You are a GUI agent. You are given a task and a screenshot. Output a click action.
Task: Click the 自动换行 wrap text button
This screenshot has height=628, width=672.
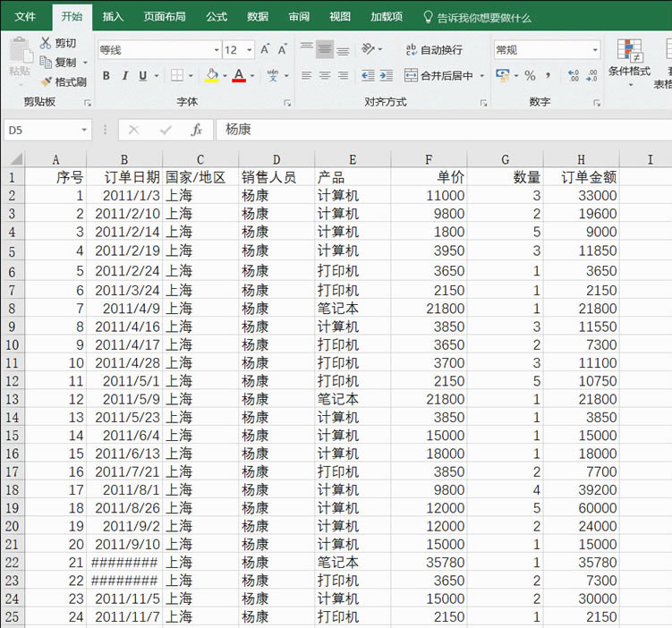[x=433, y=50]
